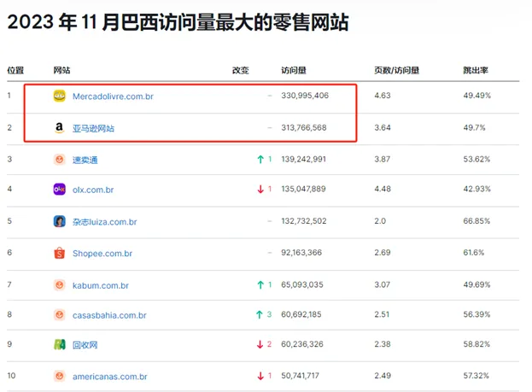Click pages per visit 4.48
The image size is (532, 392).
pos(383,189)
